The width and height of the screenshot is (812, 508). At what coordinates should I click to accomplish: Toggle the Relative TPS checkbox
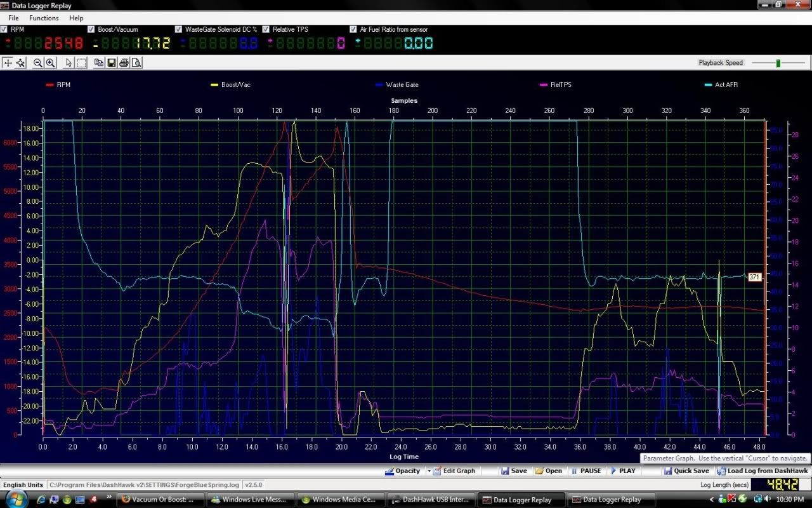pyautogui.click(x=266, y=29)
